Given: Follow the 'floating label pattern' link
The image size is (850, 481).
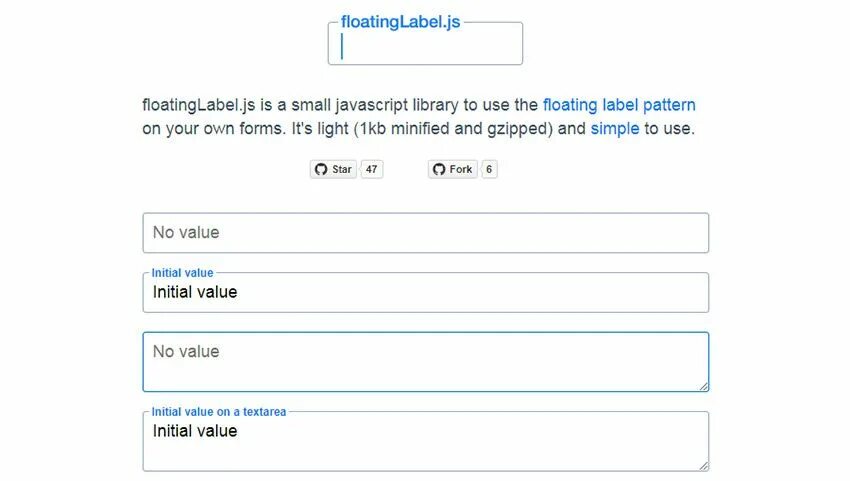Looking at the screenshot, I should [619, 105].
